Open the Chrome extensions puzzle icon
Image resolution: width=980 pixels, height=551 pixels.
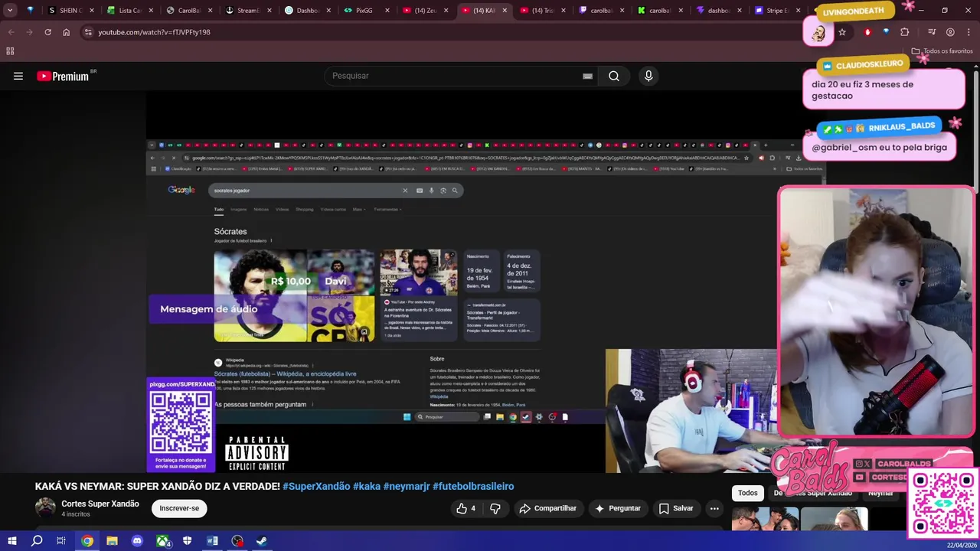pos(905,32)
